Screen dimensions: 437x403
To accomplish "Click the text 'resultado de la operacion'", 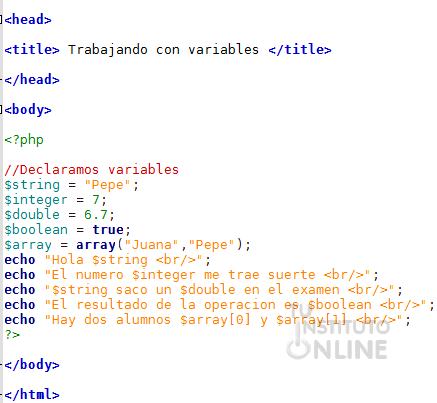I will tap(176, 305).
